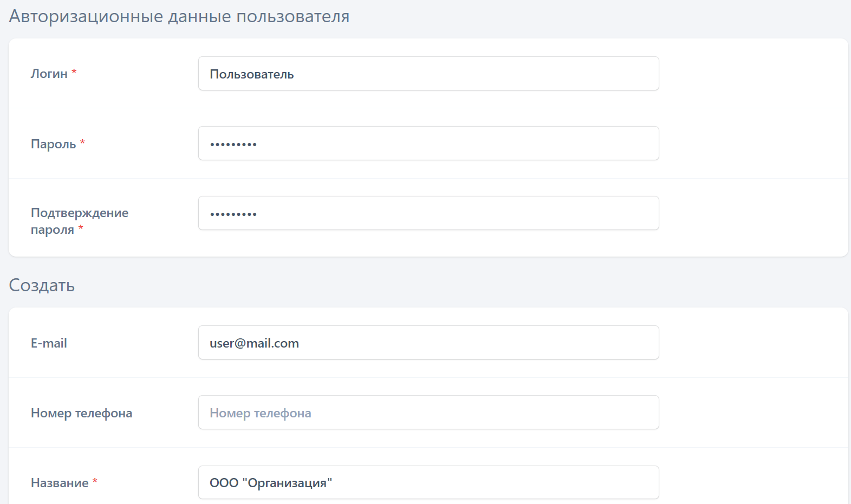
Task: Click the empty Номер телефона field
Action: 428,413
